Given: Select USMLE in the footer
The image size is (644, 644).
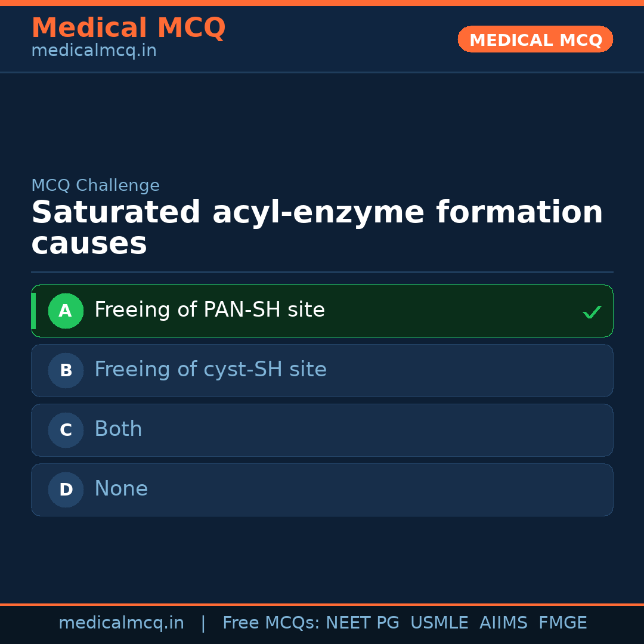Looking at the screenshot, I should (439, 623).
